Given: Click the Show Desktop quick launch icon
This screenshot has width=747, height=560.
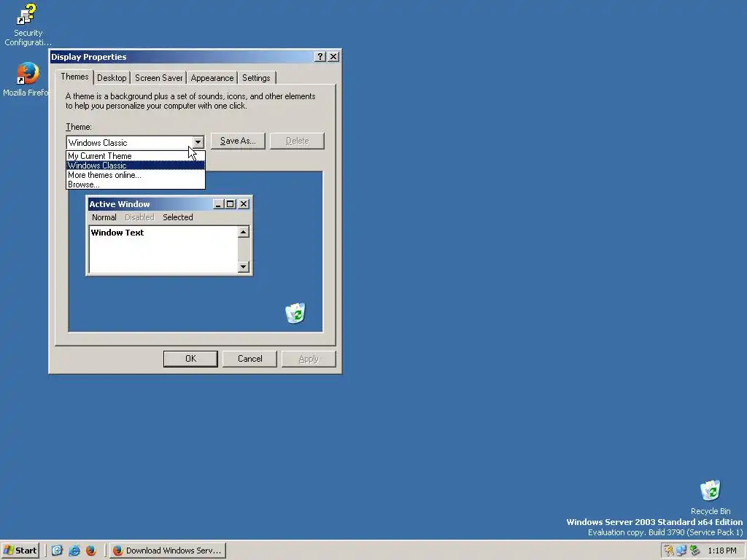Looking at the screenshot, I should pos(57,551).
